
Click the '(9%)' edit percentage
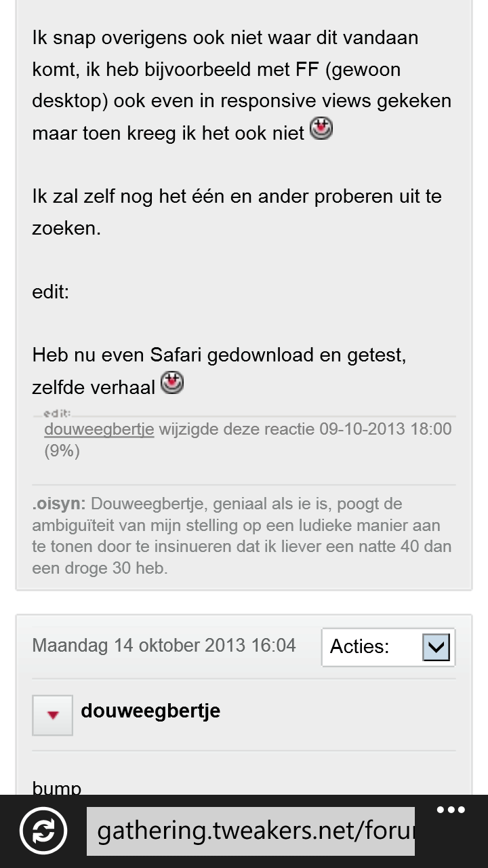click(x=62, y=451)
